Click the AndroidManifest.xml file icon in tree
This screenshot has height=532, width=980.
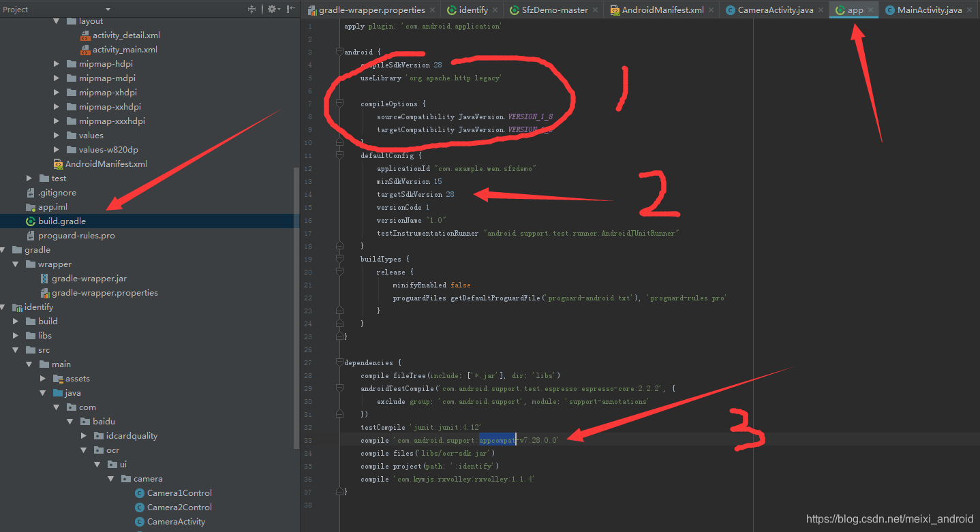coord(59,164)
